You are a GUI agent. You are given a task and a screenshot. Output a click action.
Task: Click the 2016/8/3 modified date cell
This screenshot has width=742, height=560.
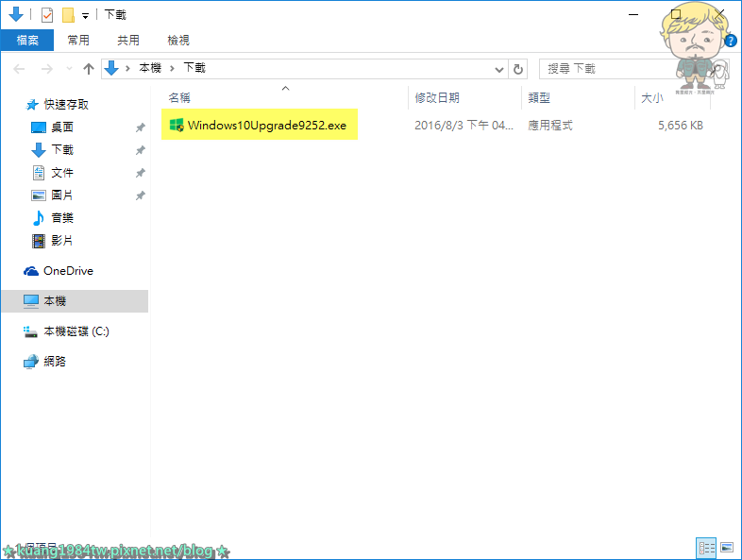click(464, 126)
